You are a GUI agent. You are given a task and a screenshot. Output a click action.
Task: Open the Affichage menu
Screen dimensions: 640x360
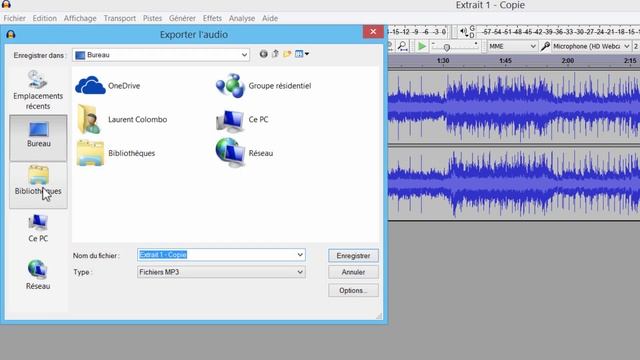pyautogui.click(x=80, y=18)
